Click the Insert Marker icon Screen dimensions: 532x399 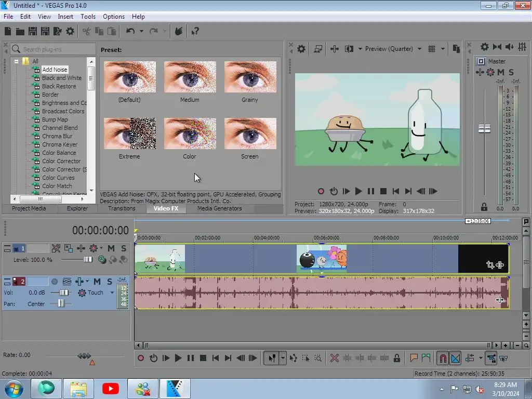[x=414, y=358]
